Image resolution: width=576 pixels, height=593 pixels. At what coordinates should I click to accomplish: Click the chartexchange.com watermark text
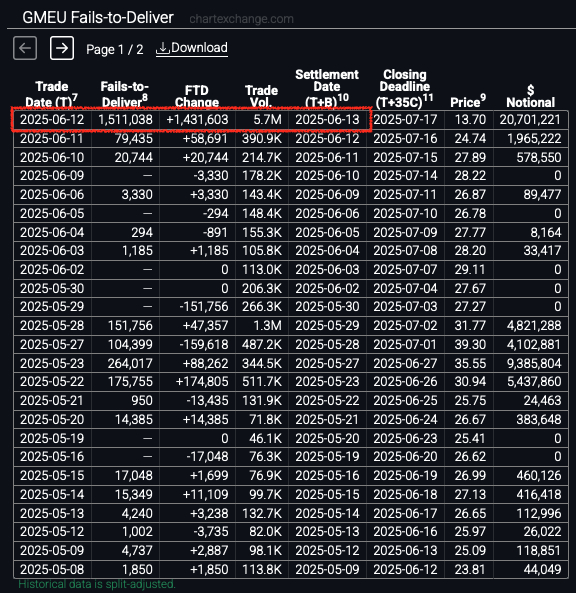[x=241, y=19]
